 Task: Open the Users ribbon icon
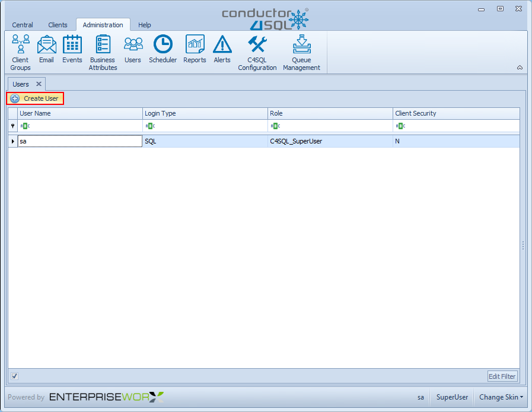[x=133, y=49]
